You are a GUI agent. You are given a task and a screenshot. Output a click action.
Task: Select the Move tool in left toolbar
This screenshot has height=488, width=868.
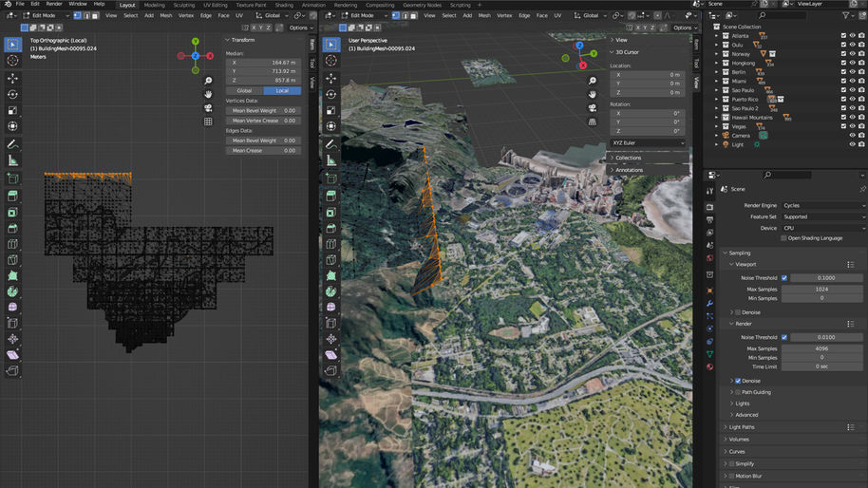[x=13, y=78]
